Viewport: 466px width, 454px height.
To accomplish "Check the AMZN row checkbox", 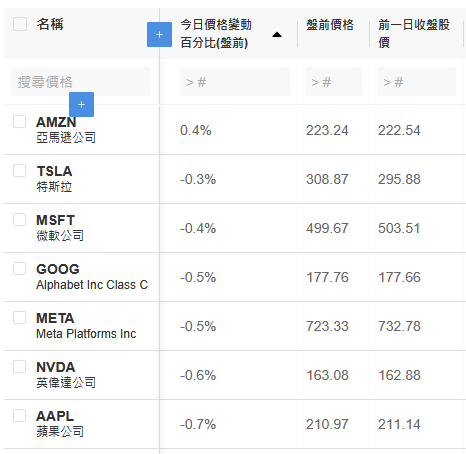I will [x=19, y=122].
